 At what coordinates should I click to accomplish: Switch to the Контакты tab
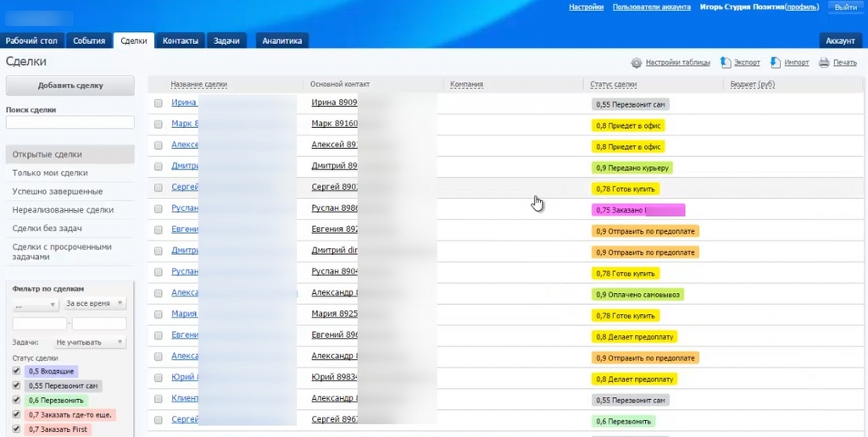(181, 41)
